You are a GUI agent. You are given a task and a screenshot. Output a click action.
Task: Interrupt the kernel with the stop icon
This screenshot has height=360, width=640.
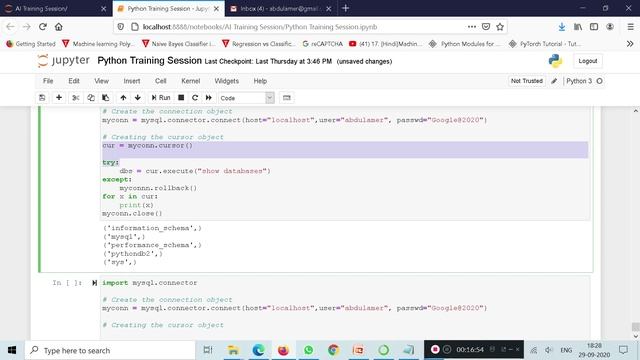pos(181,98)
